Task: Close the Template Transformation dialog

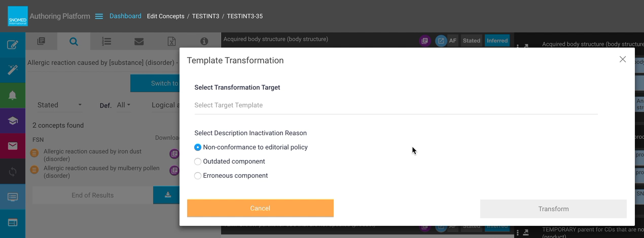Action: tap(623, 59)
